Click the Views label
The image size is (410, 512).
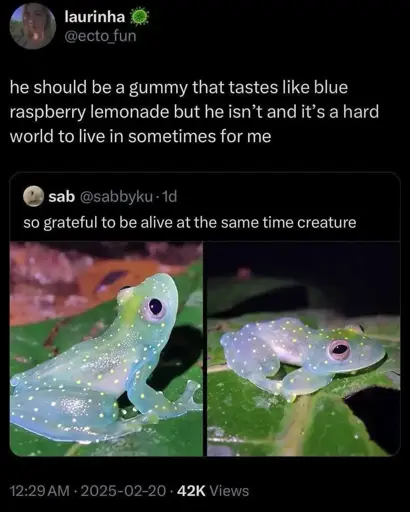pos(230,491)
